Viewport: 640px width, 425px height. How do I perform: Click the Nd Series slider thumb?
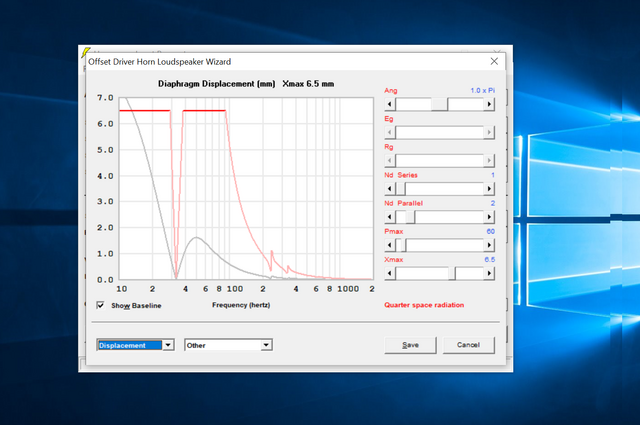point(400,189)
